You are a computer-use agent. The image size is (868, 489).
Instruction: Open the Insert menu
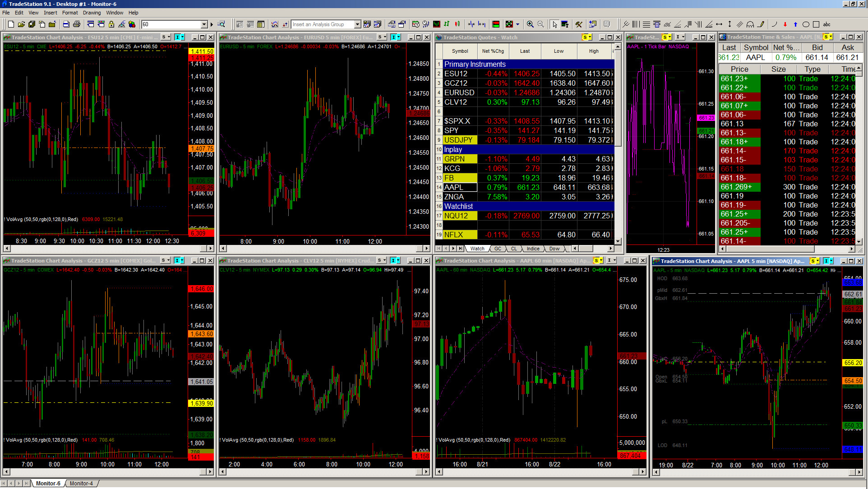[51, 13]
